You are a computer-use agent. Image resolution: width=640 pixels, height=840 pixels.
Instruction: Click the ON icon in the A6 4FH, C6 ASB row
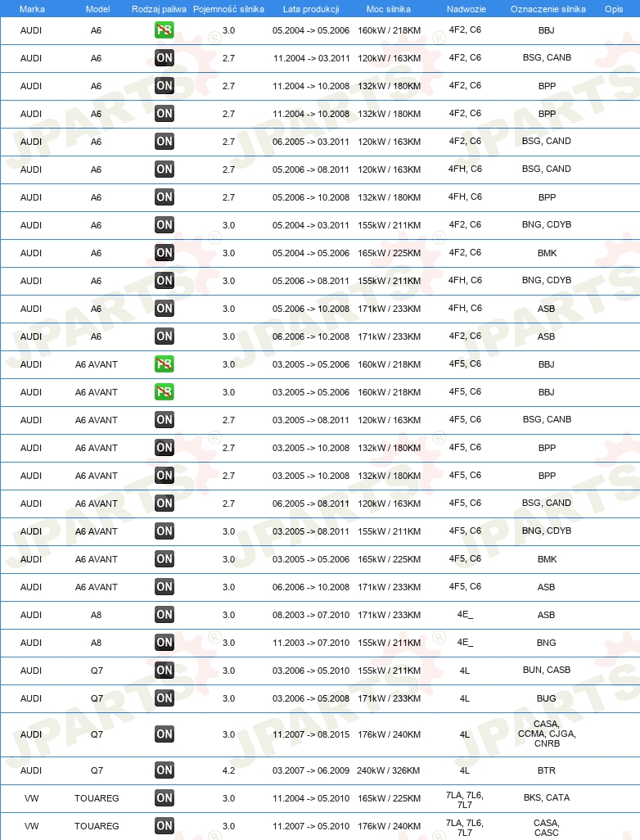[164, 309]
